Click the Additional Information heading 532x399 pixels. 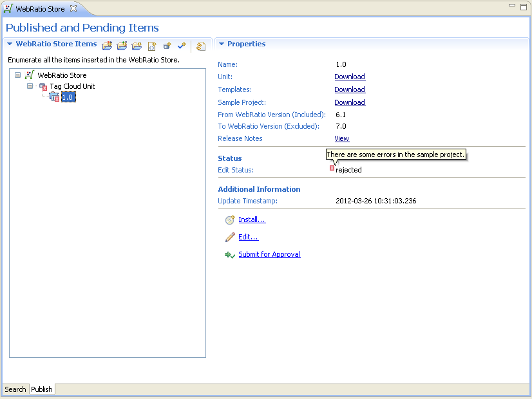[x=259, y=189]
